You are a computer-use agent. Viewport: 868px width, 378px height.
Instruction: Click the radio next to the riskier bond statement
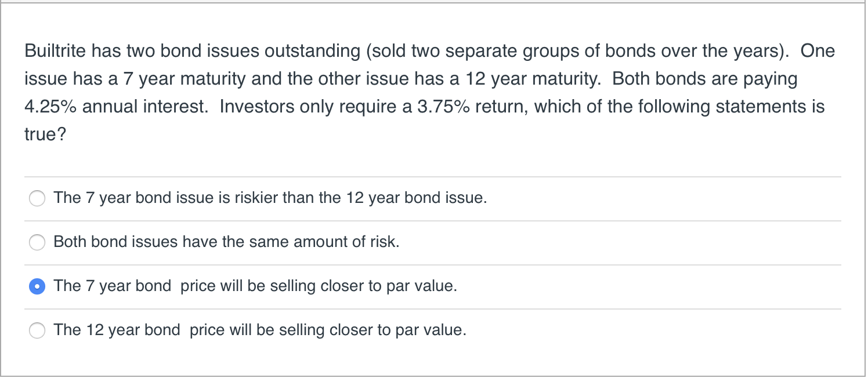37,198
